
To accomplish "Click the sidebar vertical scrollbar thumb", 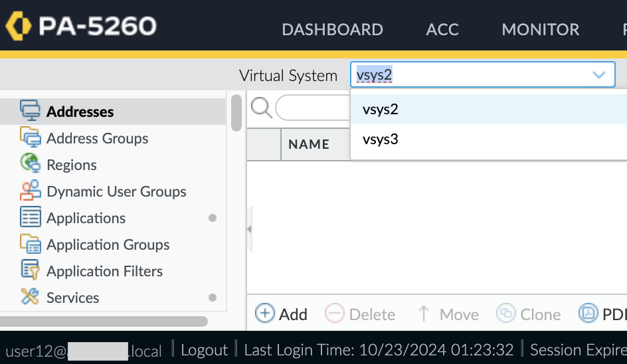I will [x=236, y=113].
